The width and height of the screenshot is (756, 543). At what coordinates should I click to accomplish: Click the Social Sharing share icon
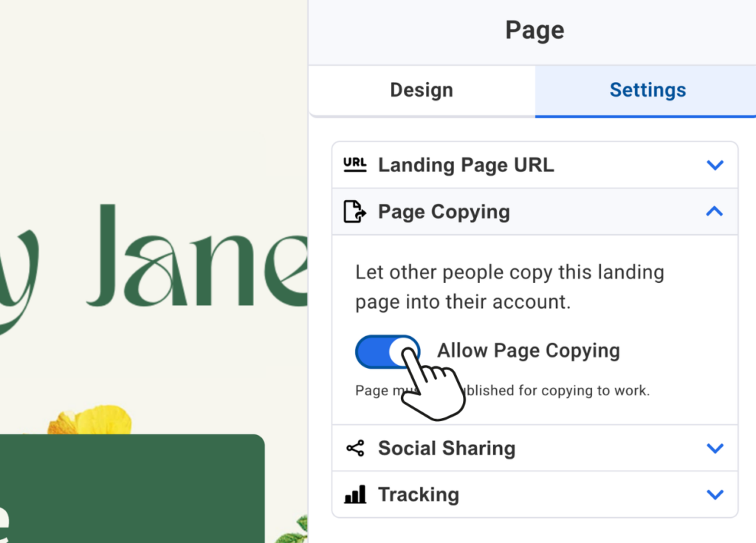tap(355, 448)
